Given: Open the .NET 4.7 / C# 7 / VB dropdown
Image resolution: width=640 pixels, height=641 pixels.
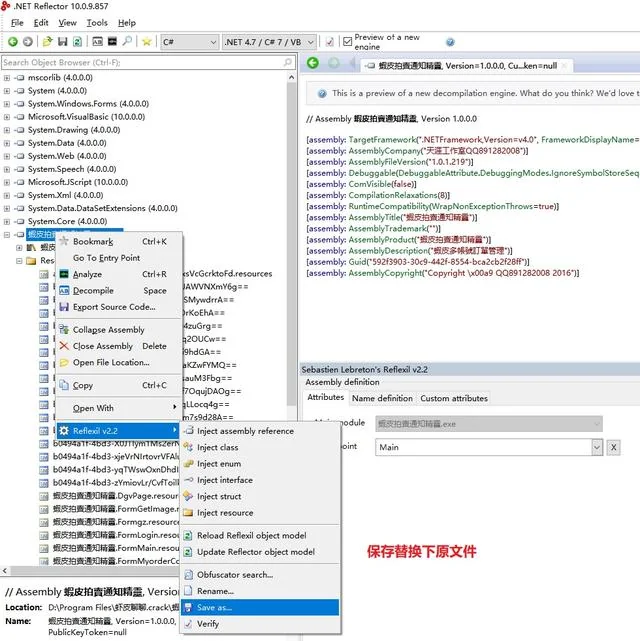Looking at the screenshot, I should (269, 42).
